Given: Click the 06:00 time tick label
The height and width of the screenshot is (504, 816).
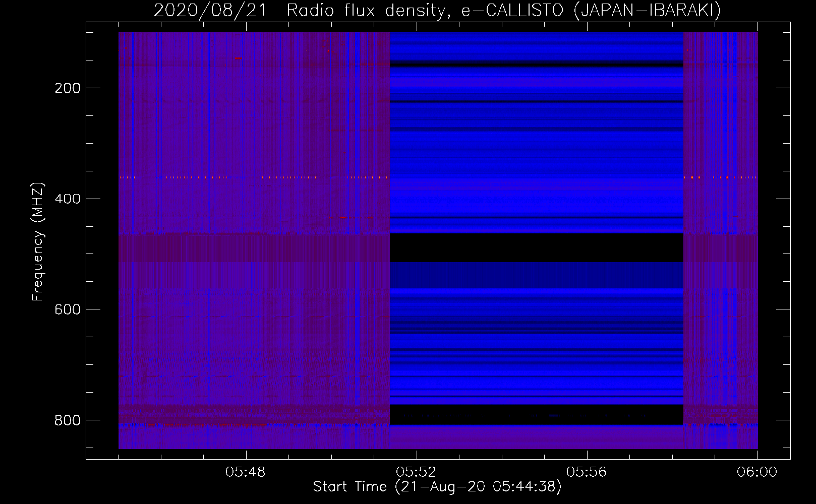Looking at the screenshot, I should tap(757, 472).
